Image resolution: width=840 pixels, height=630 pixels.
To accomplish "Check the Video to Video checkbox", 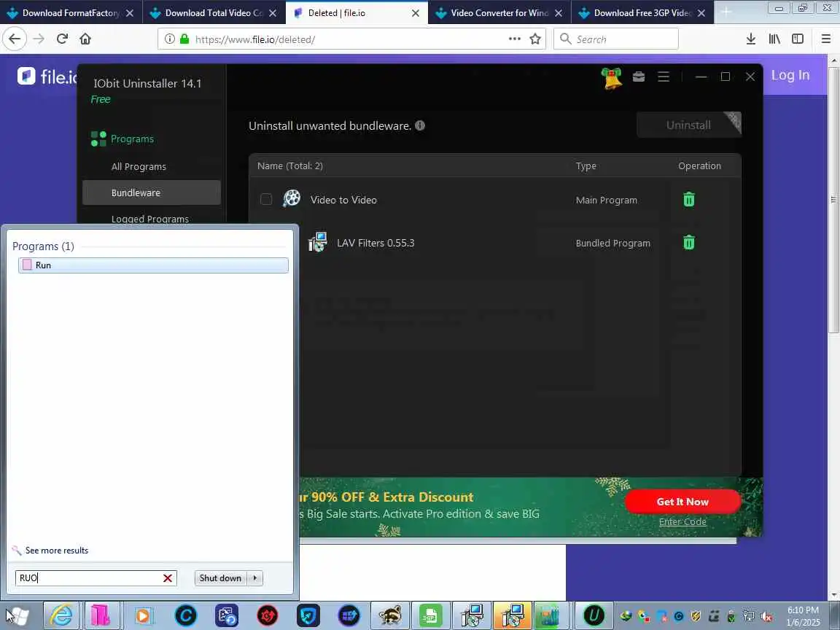I will (265, 199).
